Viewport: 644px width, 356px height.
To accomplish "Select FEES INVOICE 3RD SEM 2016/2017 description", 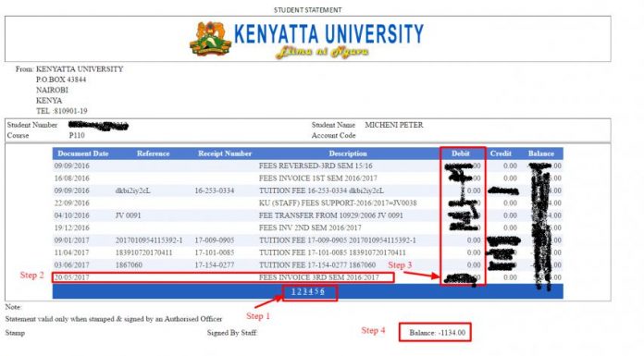I will click(318, 277).
